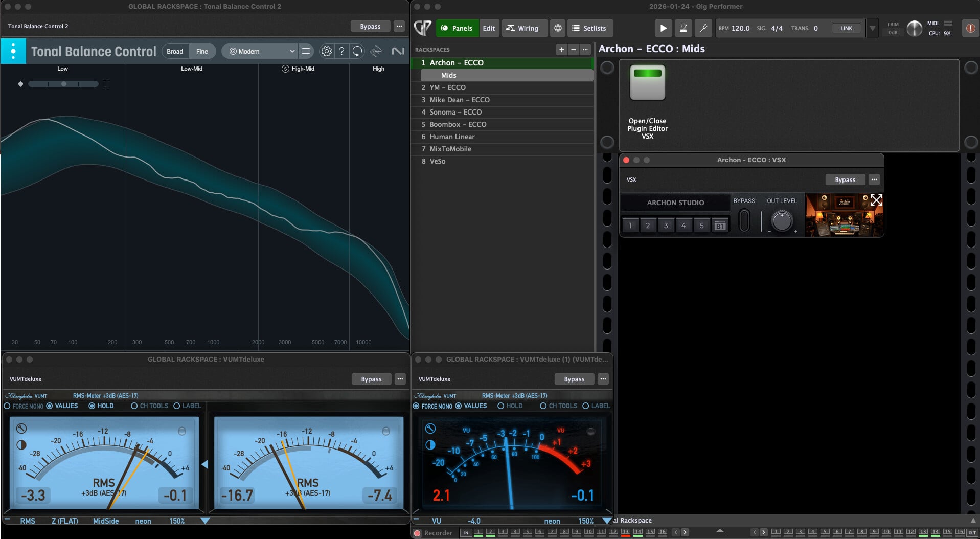Enable FORCE MONO in left VUMT

[7, 406]
